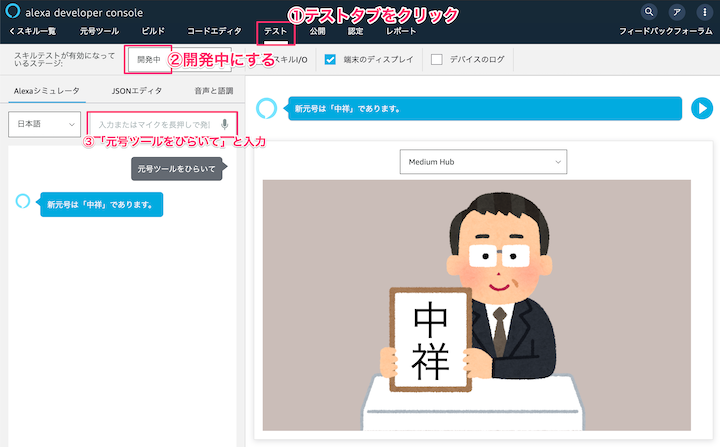Click Alexa ring in simulator chat
This screenshot has height=447, width=720.
[23, 201]
